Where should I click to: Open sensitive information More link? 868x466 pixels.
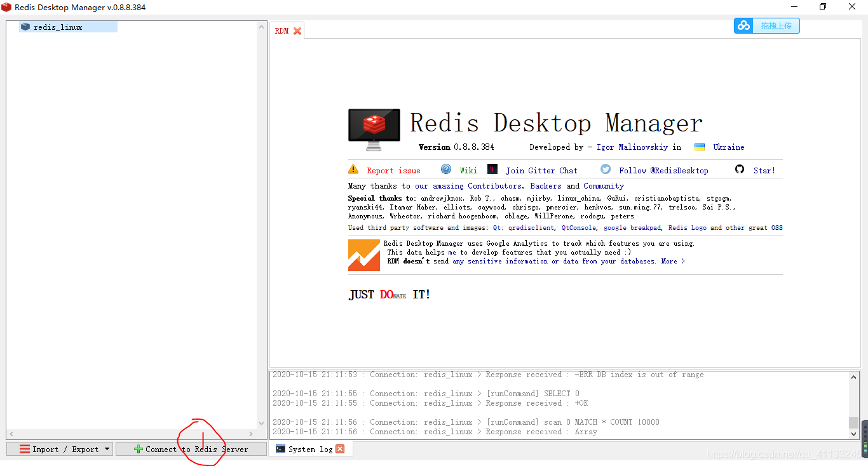673,261
